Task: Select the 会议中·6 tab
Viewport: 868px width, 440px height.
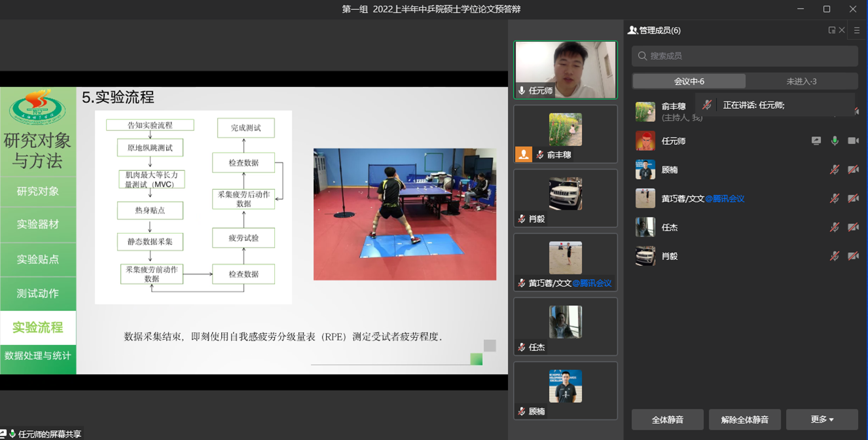Action: point(689,81)
